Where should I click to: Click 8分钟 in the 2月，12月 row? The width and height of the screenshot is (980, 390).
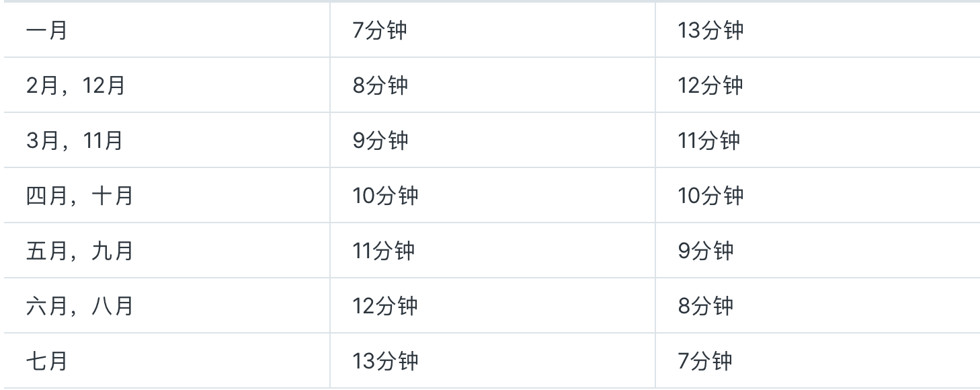point(380,86)
